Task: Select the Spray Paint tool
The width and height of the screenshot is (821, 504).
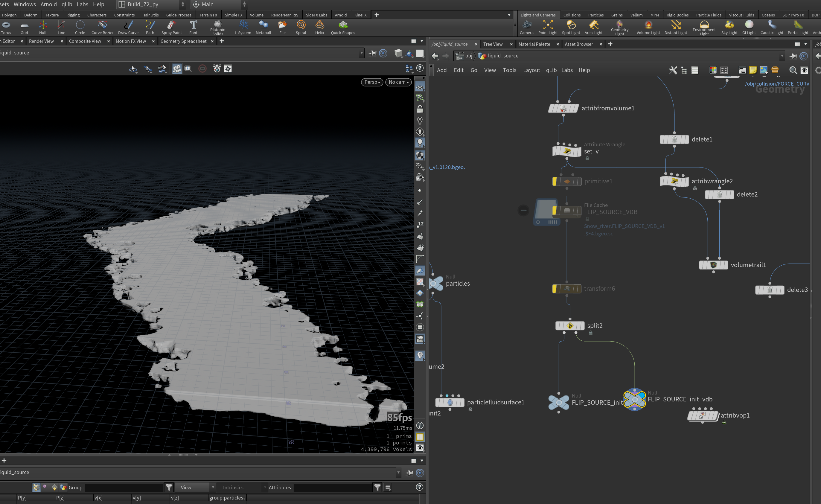Action: click(171, 27)
